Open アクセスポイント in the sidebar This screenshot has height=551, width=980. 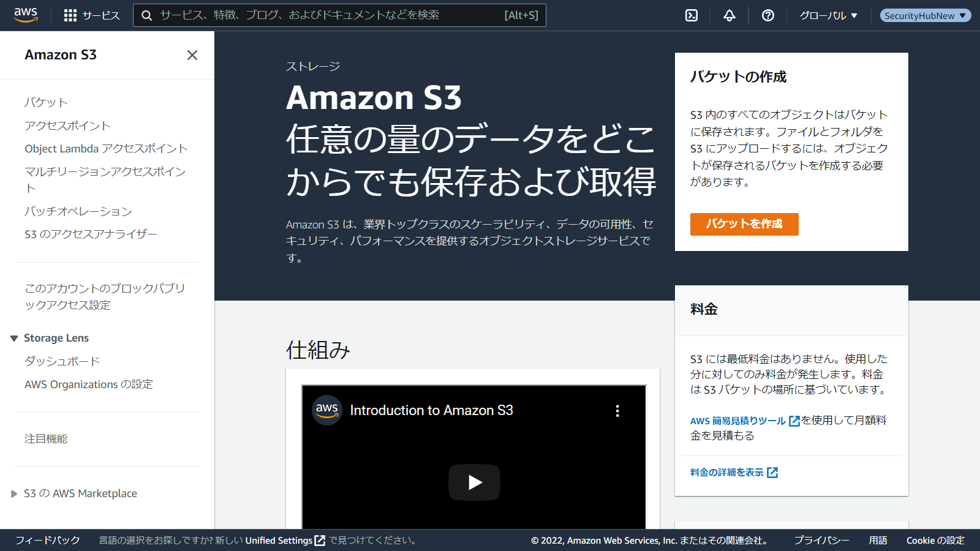click(x=67, y=126)
